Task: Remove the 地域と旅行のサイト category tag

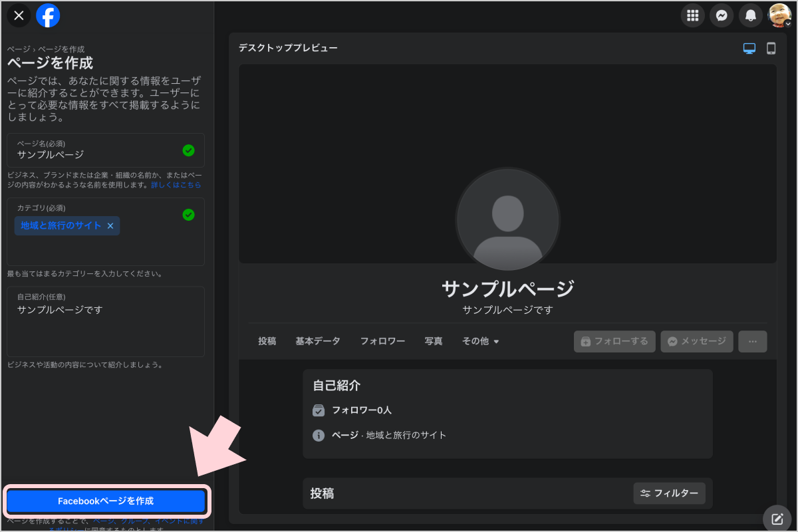Action: 110,226
